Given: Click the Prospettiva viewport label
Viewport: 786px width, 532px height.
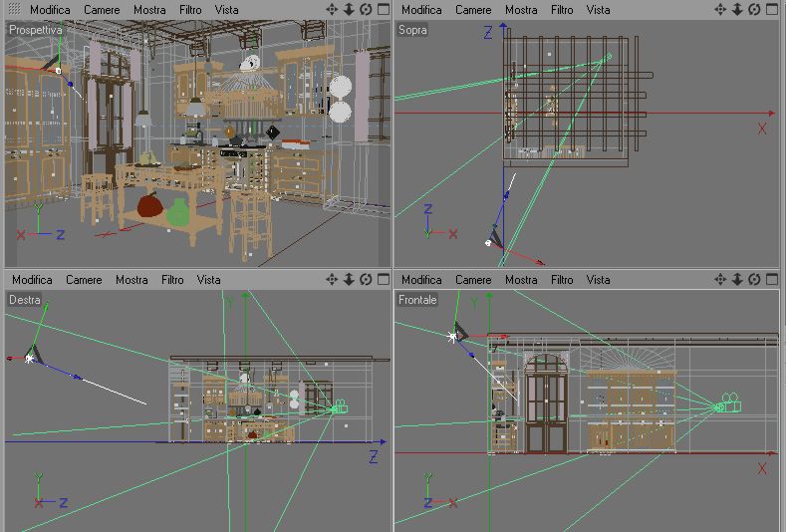Looking at the screenshot, I should 36,30.
